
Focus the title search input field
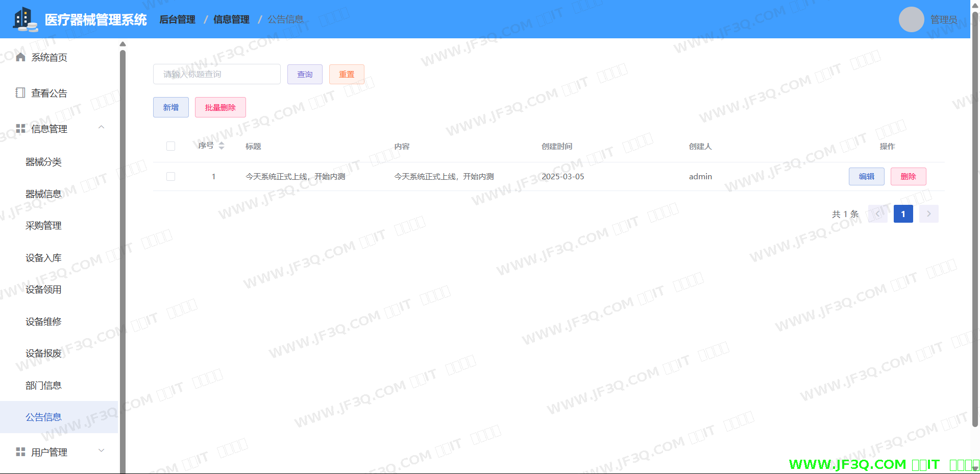click(216, 75)
